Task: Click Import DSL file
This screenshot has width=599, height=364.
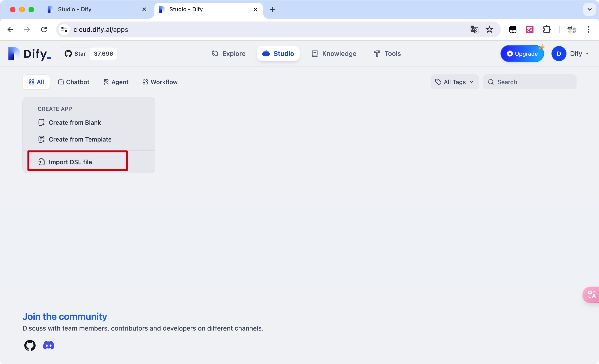Action: (70, 162)
